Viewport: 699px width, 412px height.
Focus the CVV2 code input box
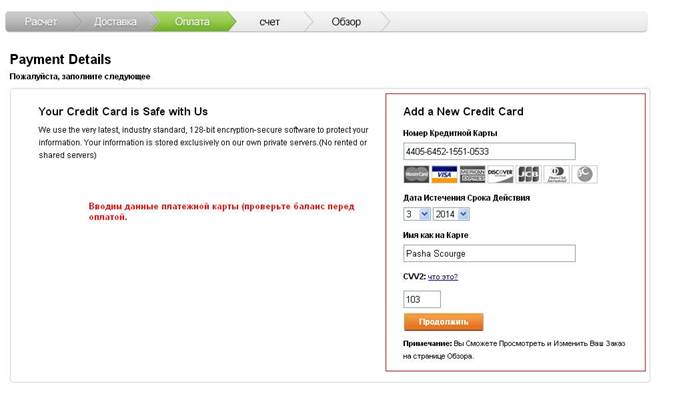[422, 300]
